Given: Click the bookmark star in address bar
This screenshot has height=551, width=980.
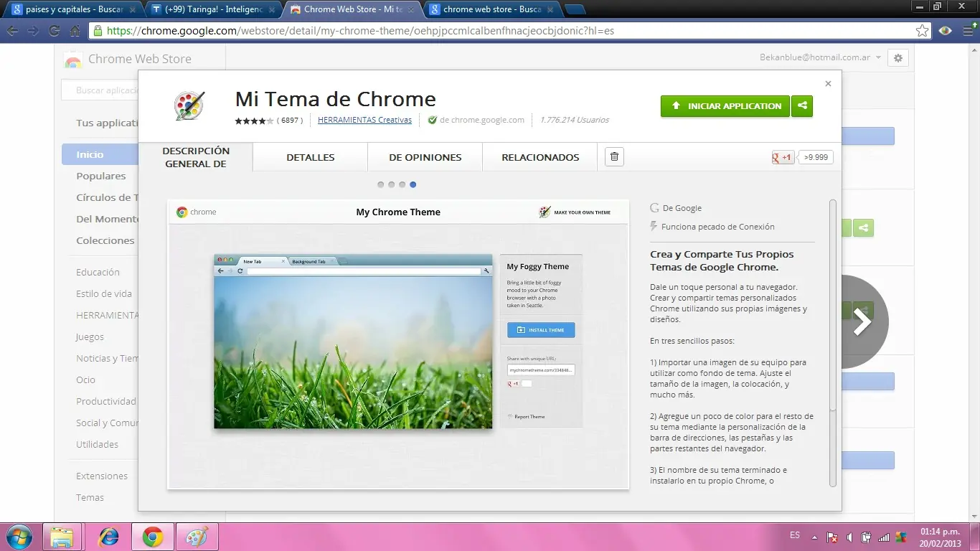Looking at the screenshot, I should [x=923, y=31].
